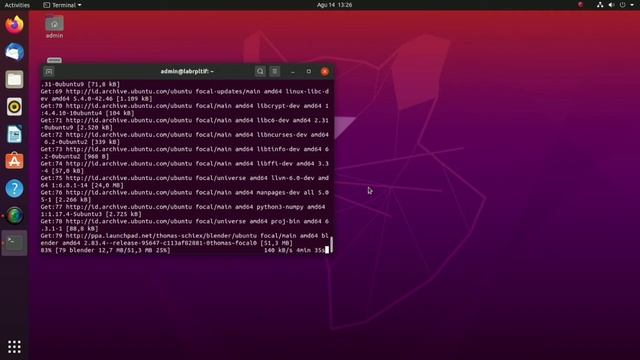
Task: Click the new tab button in terminal
Action: [49, 72]
